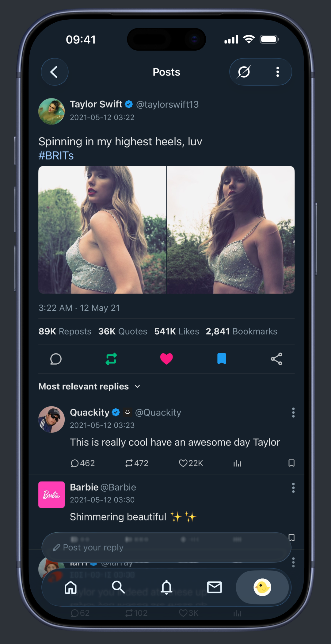View who liked the post via 541K Likes
The height and width of the screenshot is (644, 331).
176,331
